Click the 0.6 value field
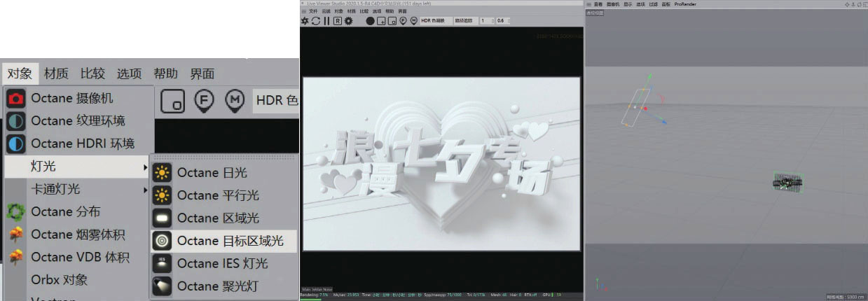The height and width of the screenshot is (301, 868). tap(503, 21)
